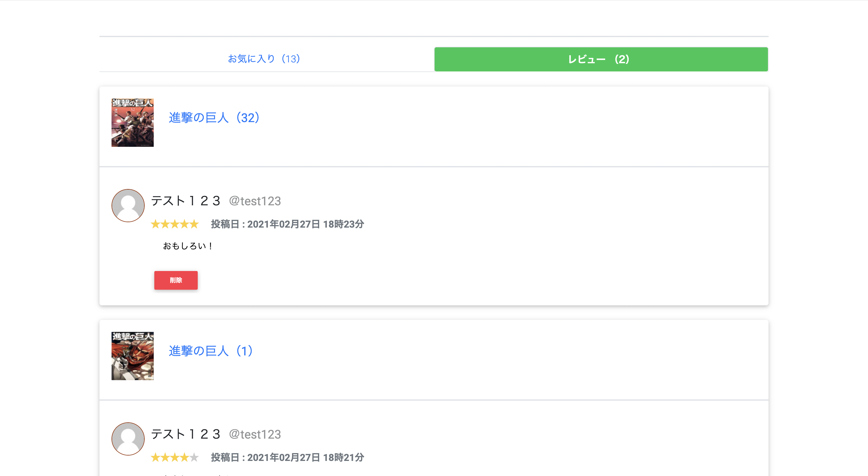Click the テスト１２３ display name on the lower review

coord(186,434)
